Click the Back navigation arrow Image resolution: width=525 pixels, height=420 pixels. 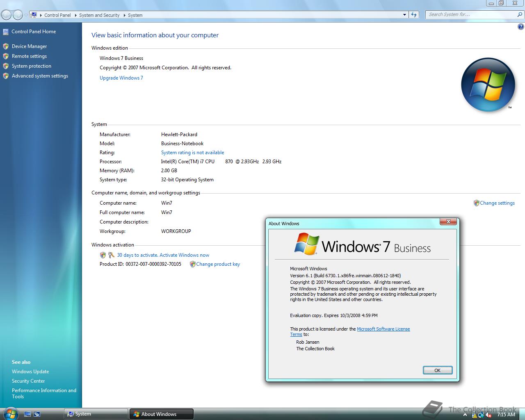[x=7, y=15]
